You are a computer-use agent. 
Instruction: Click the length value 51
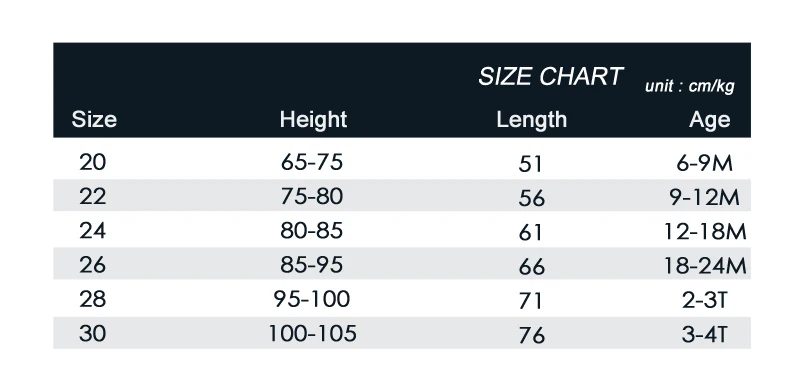click(531, 165)
